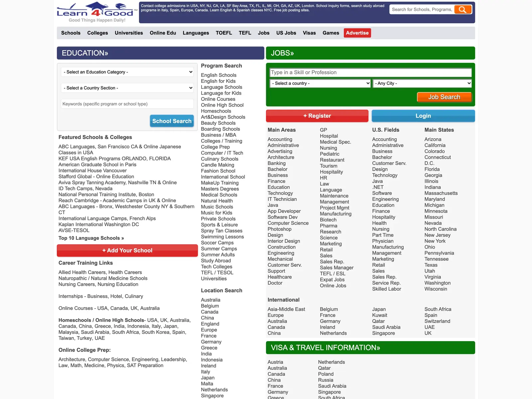Open the Australia location search link
The image size is (532, 399).
[x=210, y=300]
